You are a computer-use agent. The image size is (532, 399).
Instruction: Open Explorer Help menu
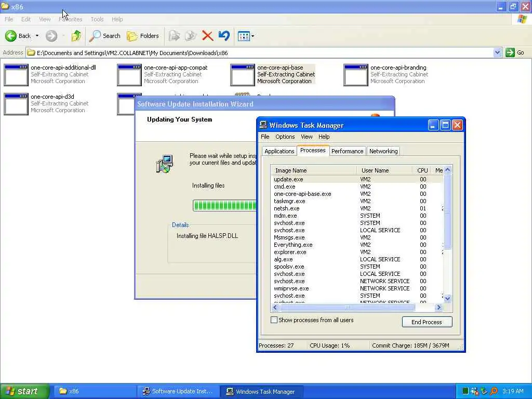point(117,19)
